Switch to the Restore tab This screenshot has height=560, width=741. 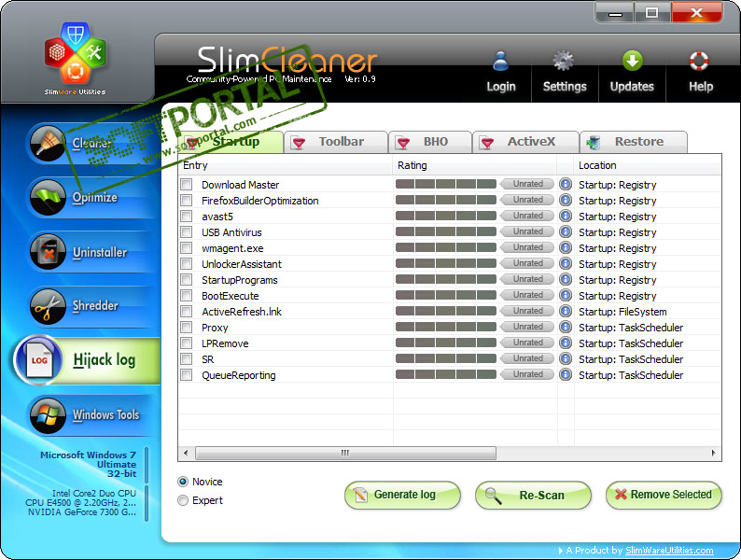point(634,142)
